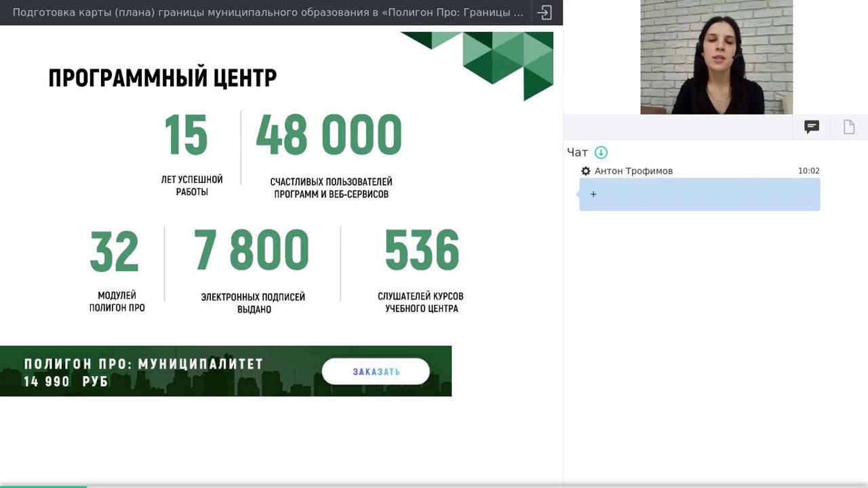Click the webinar title 'Подготовка карты (плана)…'

point(268,12)
